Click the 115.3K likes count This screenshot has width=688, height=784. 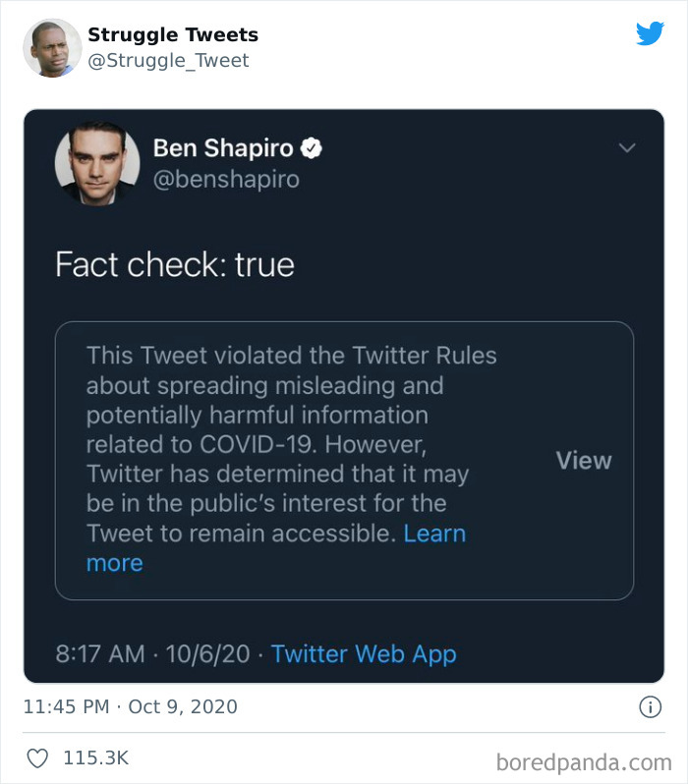(95, 758)
